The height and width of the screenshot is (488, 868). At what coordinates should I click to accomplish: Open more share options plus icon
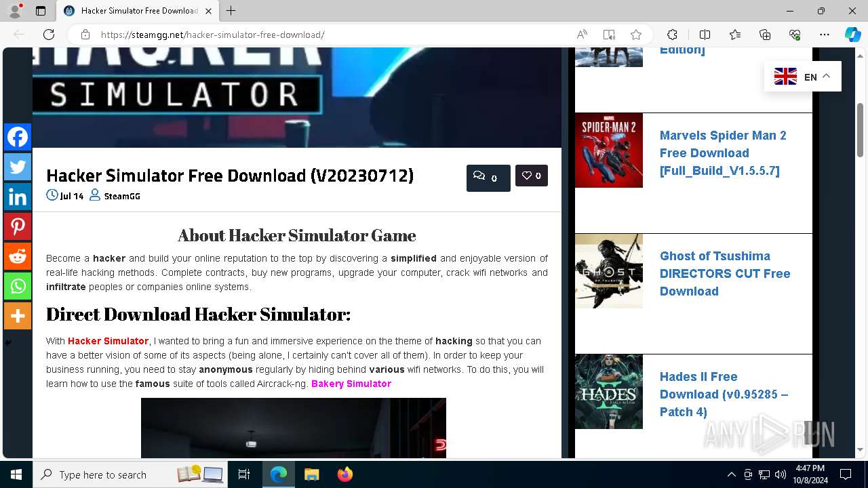click(x=18, y=316)
